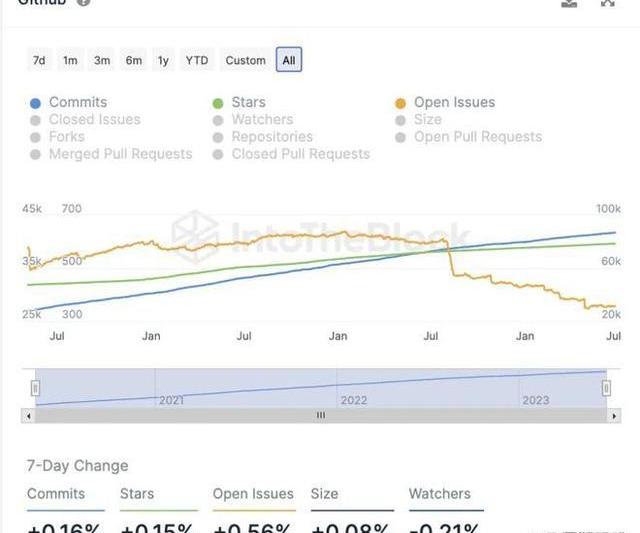The height and width of the screenshot is (533, 640).
Task: Click the download icon at top right
Action: (x=569, y=3)
